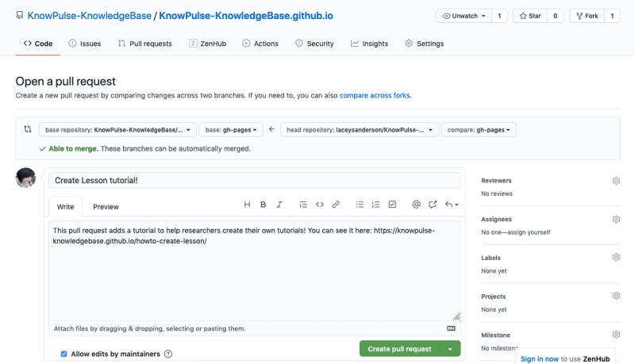Click the repository book icon
This screenshot has height=364, width=635.
(19, 15)
